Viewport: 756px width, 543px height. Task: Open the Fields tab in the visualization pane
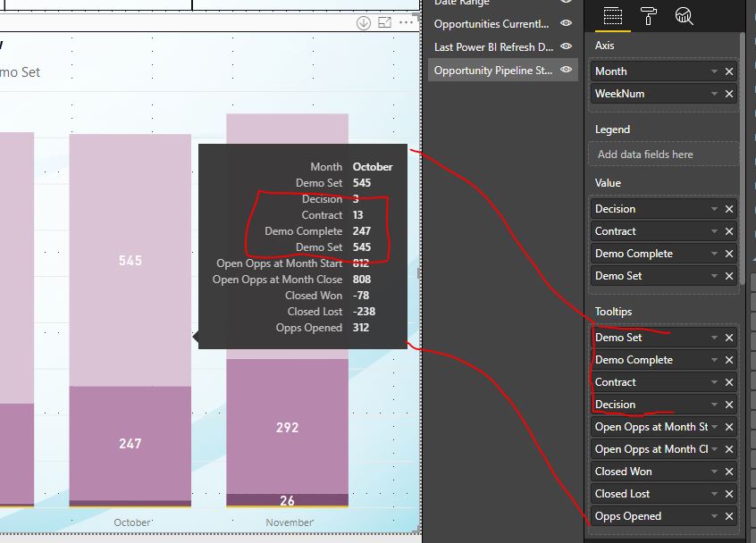pos(612,16)
